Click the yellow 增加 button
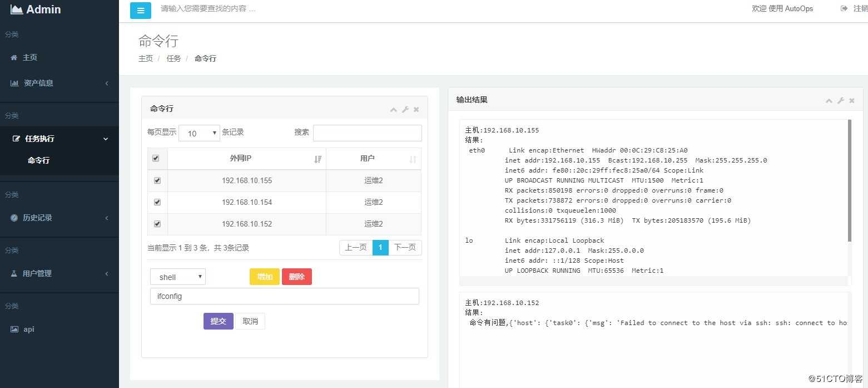This screenshot has width=868, height=388. click(x=265, y=277)
